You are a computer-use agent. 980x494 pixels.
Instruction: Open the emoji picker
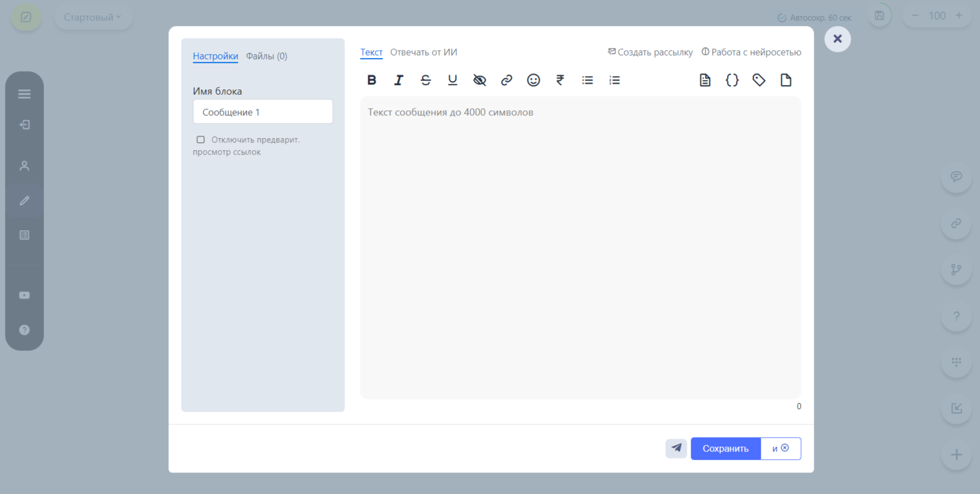point(533,80)
